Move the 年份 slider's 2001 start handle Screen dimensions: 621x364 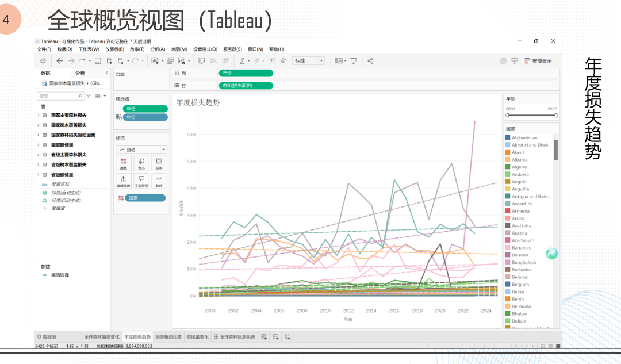[x=507, y=115]
